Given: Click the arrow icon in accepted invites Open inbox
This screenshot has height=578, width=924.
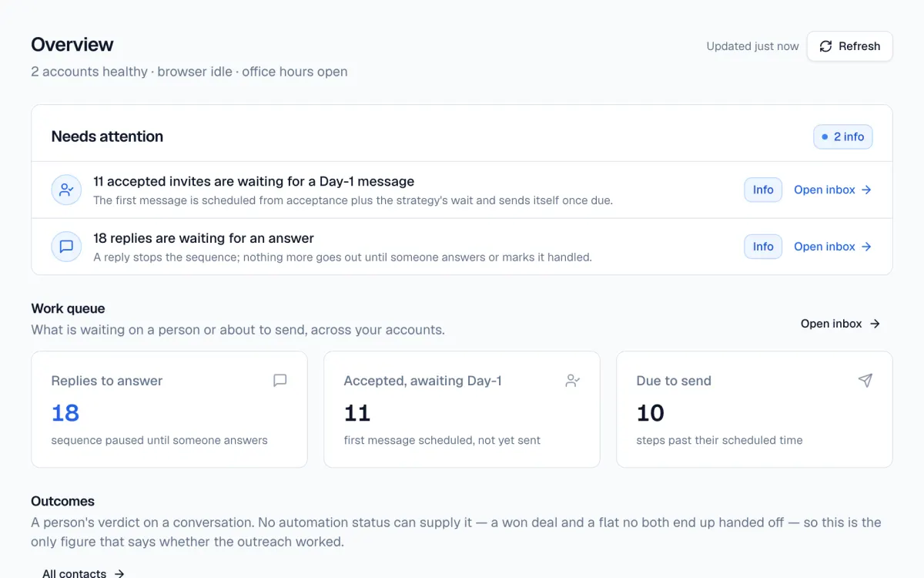Looking at the screenshot, I should click(x=866, y=190).
